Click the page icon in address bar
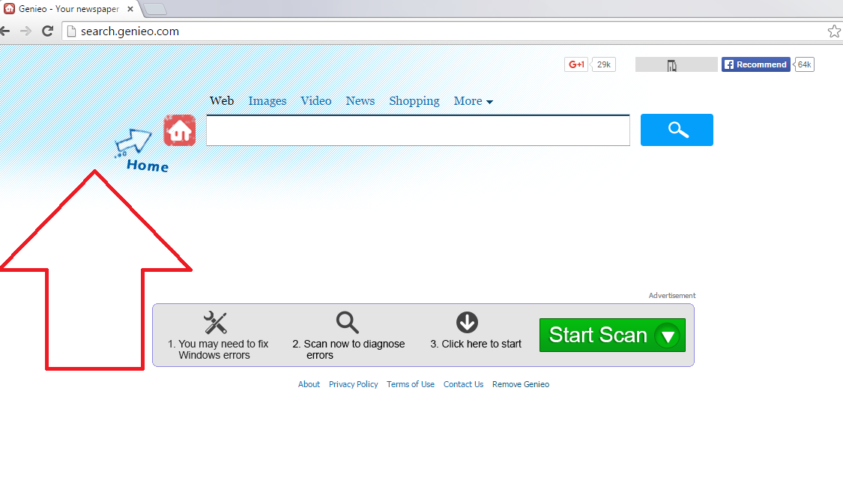The height and width of the screenshot is (504, 843). tap(71, 31)
